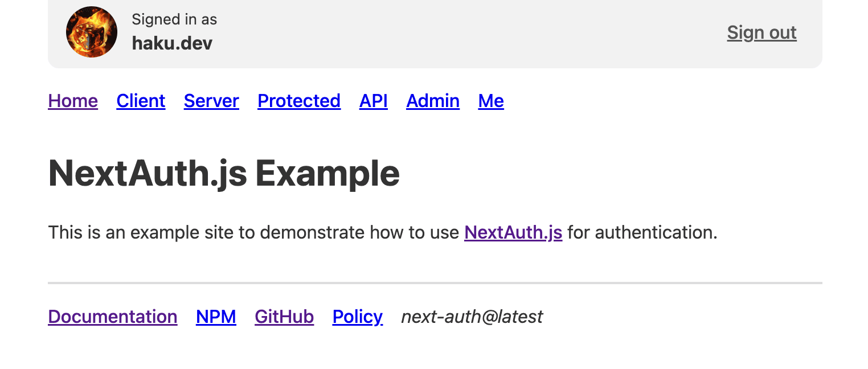
Task: Click the haku.dev username text
Action: pos(172,43)
